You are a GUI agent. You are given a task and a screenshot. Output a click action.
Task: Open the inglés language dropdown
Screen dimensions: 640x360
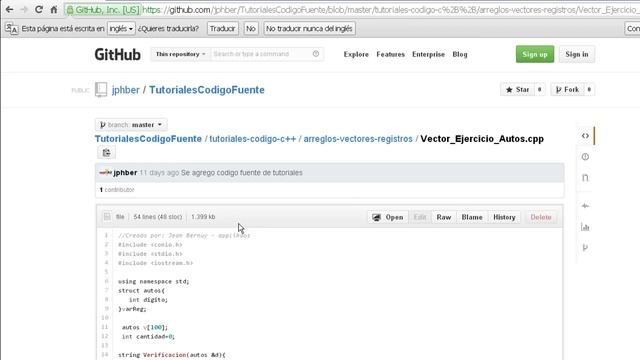(121, 29)
